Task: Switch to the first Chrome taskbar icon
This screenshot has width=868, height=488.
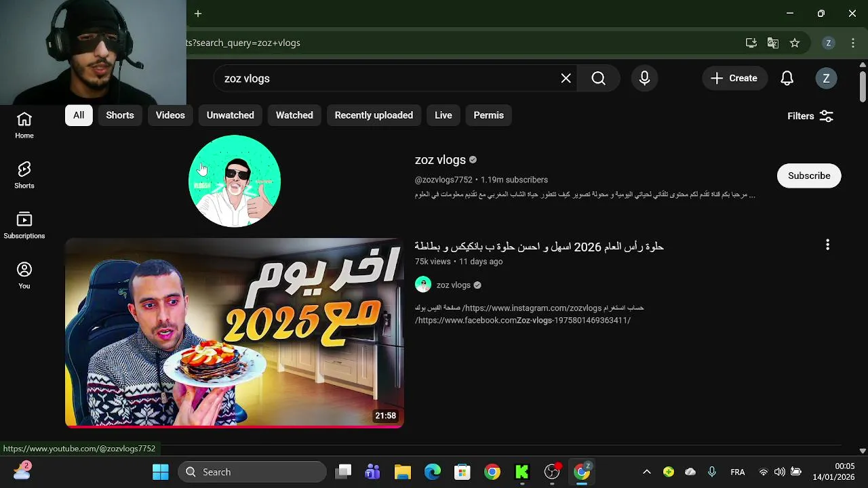Action: pyautogui.click(x=492, y=472)
